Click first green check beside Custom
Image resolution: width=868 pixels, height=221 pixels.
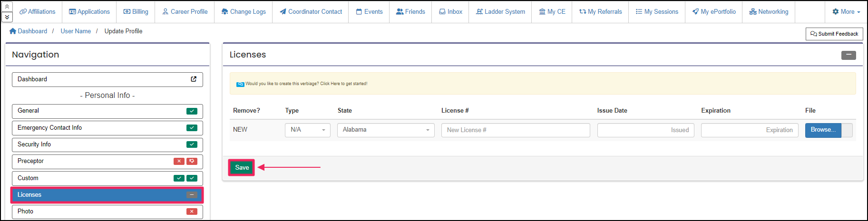coord(179,178)
